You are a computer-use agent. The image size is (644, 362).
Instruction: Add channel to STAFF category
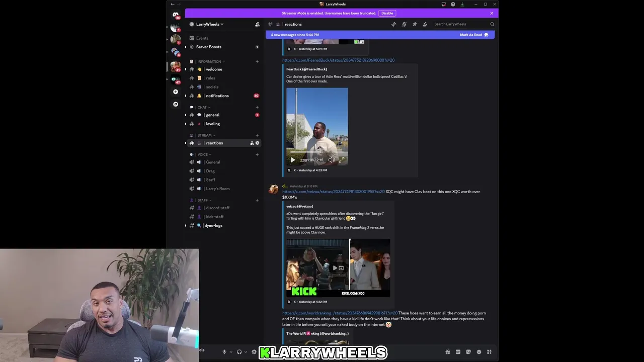(257, 200)
